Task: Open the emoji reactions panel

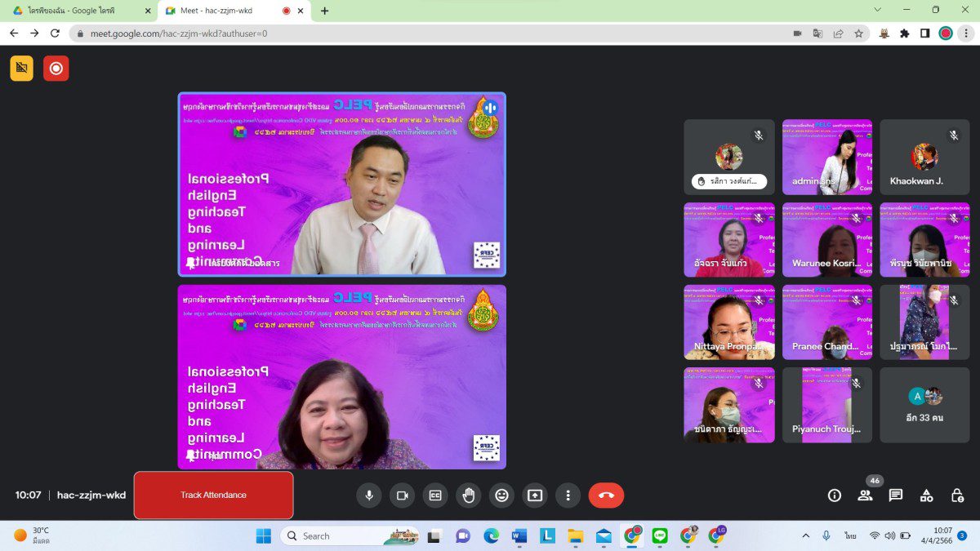Action: click(x=501, y=495)
